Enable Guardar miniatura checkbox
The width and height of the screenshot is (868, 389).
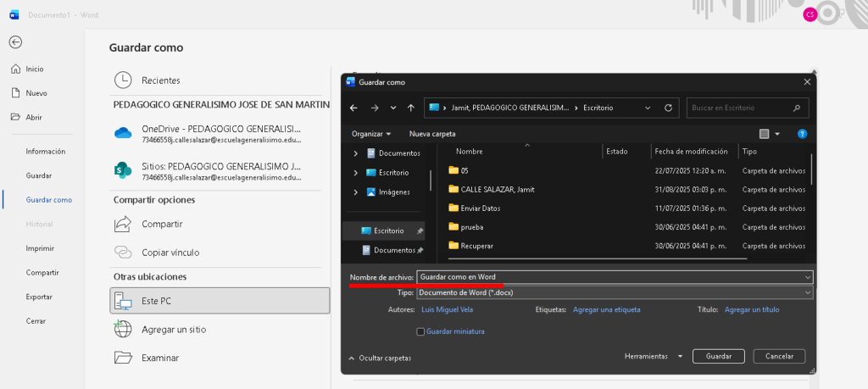point(421,331)
